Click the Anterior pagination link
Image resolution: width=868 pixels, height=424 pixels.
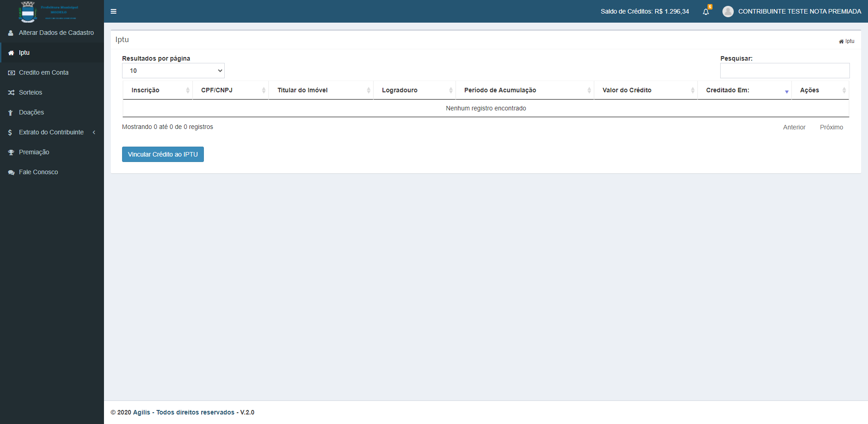[x=794, y=127]
